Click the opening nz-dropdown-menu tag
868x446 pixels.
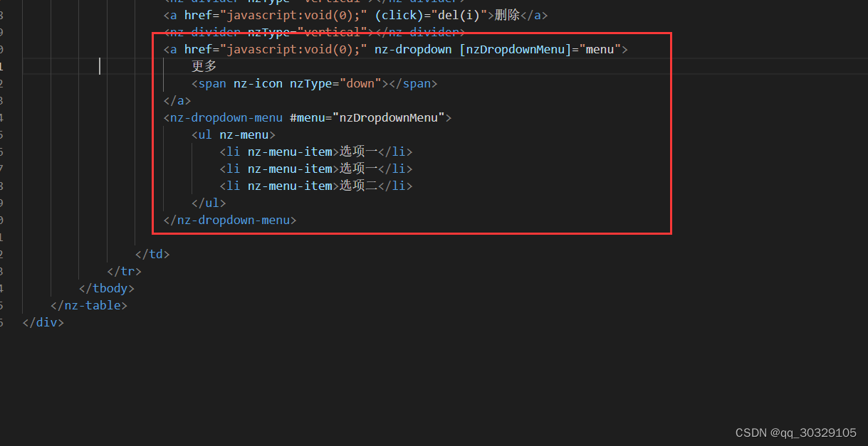tap(224, 117)
